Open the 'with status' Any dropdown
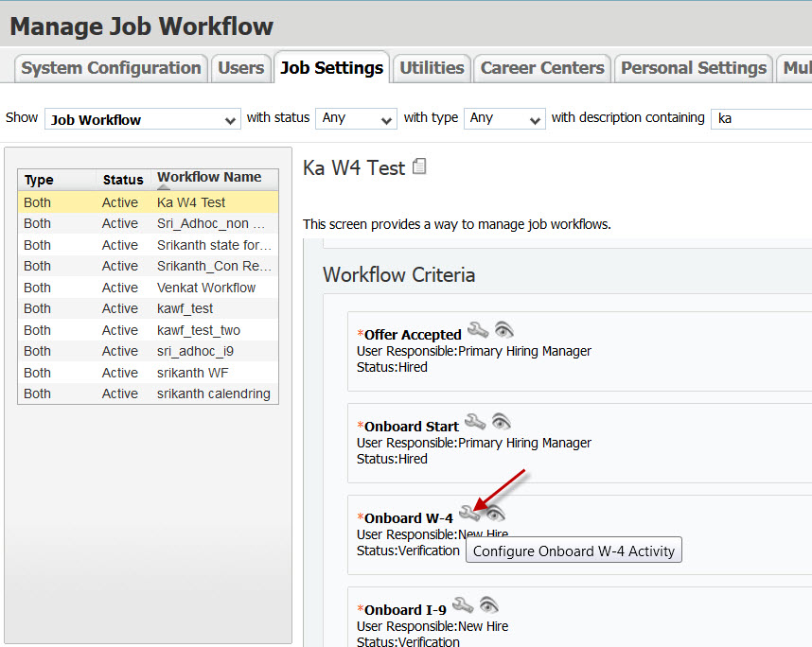The height and width of the screenshot is (647, 812). (x=356, y=119)
